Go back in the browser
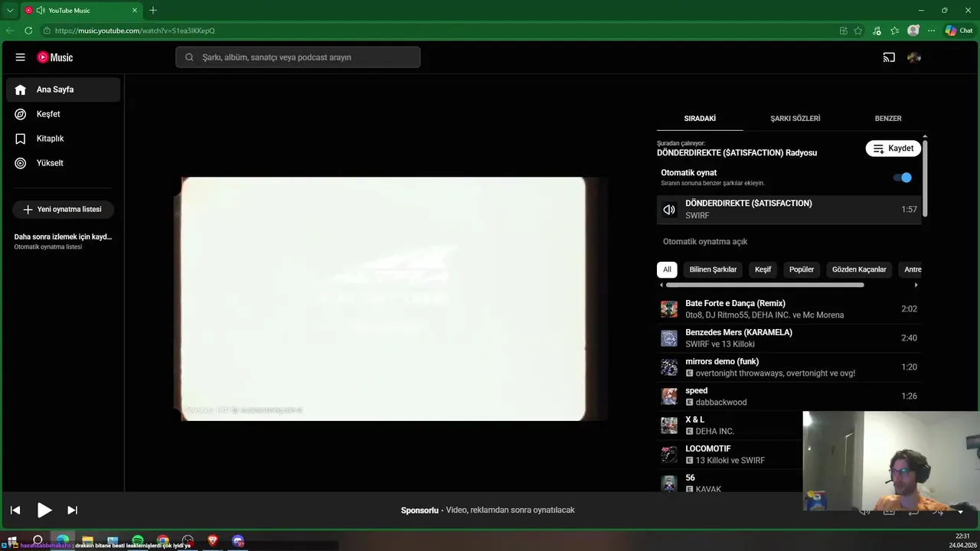This screenshot has width=980, height=551. coord(10,31)
